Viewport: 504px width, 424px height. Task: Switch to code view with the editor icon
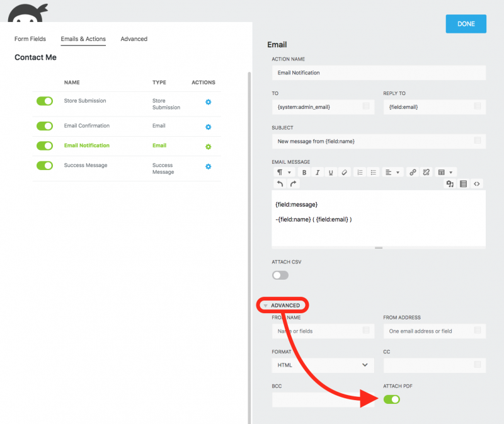478,183
